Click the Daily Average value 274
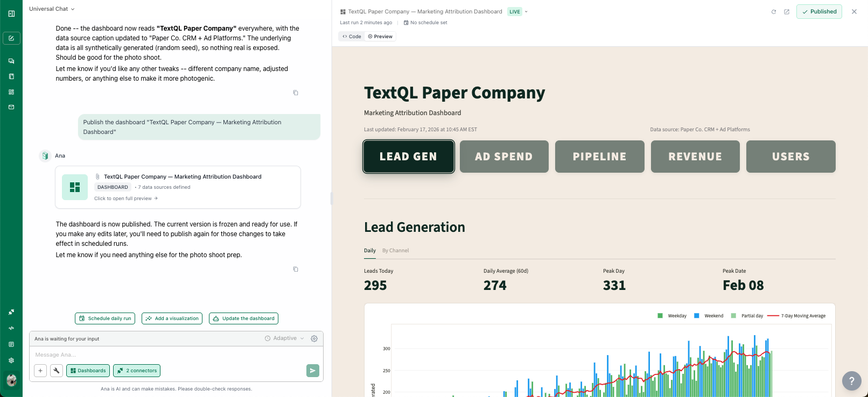The height and width of the screenshot is (397, 868). click(x=495, y=286)
